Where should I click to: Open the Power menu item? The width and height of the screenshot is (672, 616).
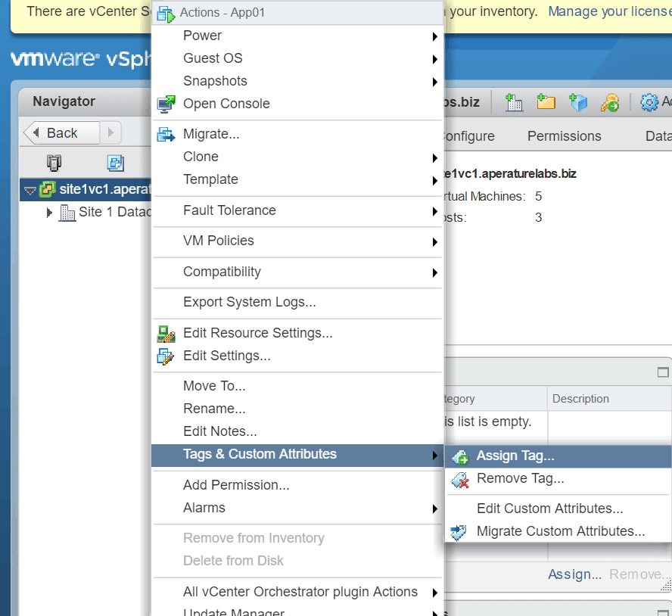pos(297,36)
